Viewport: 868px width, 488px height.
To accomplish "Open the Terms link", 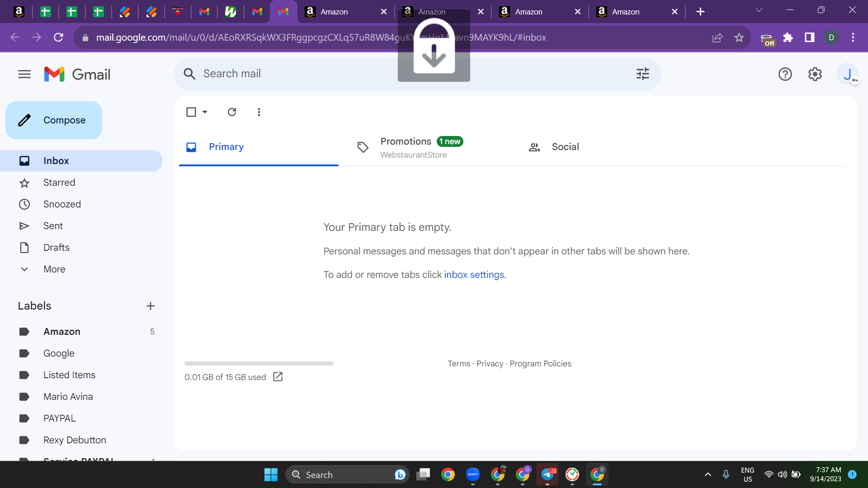I will (459, 364).
